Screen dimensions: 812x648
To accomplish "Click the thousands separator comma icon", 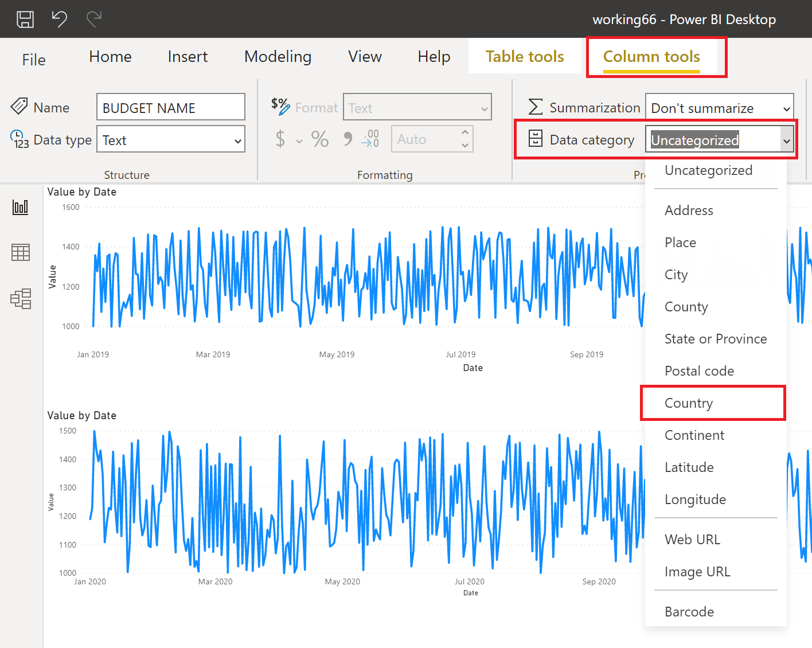I will [x=348, y=139].
